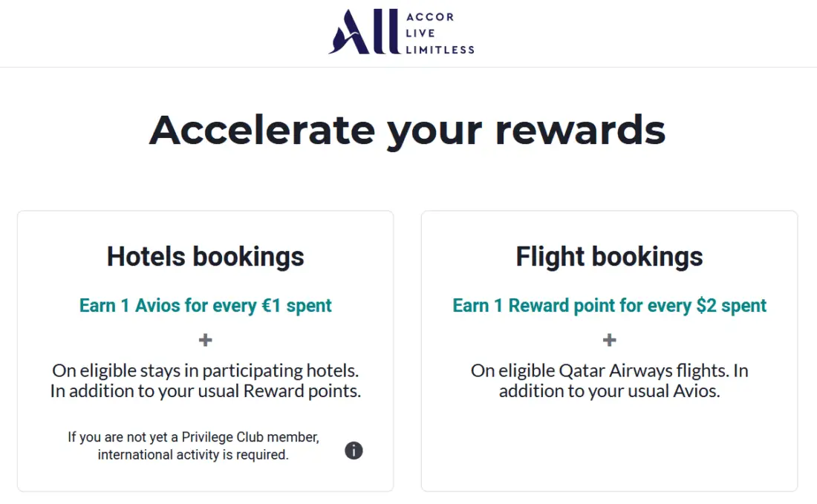Viewport: 817px width, 504px height.
Task: Click Earn 1 Avios for every €1 spent
Action: [x=206, y=306]
